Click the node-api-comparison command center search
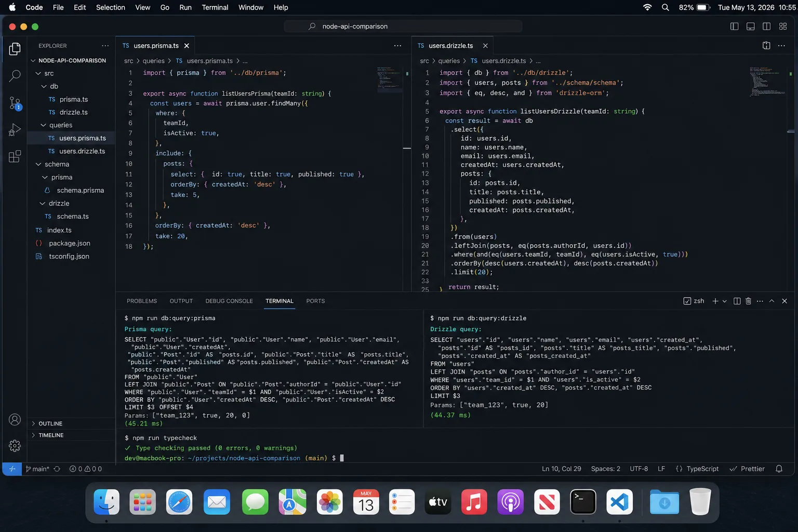Image resolution: width=798 pixels, height=532 pixels. [x=403, y=26]
